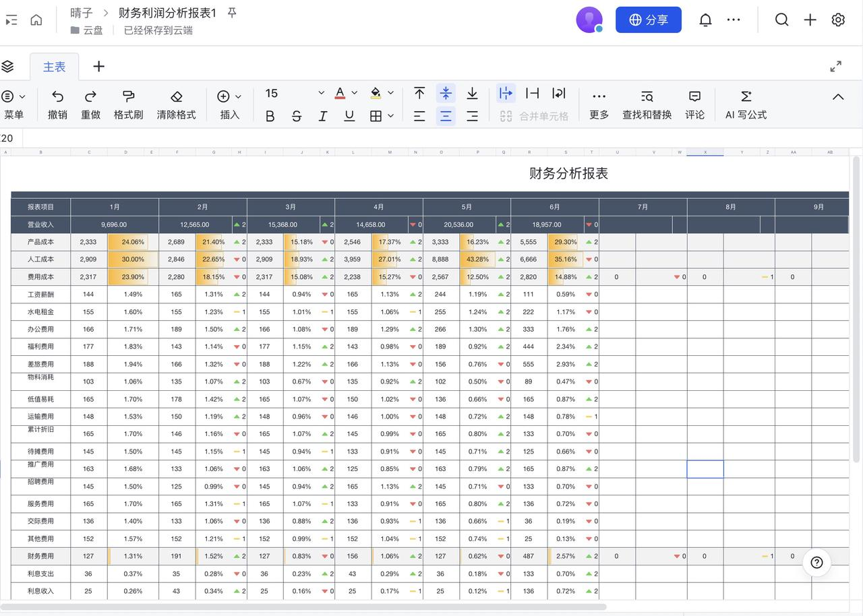Select the format painter (格式刷) tool
Image resolution: width=863 pixels, height=616 pixels.
128,97
